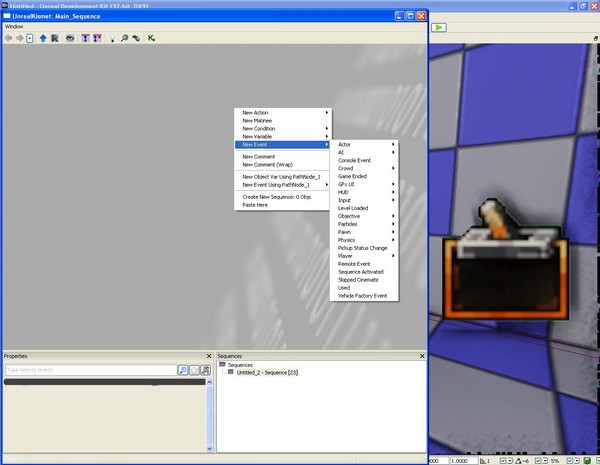Expand the Input event submenu
Screen dimensions: 600x465
364,200
